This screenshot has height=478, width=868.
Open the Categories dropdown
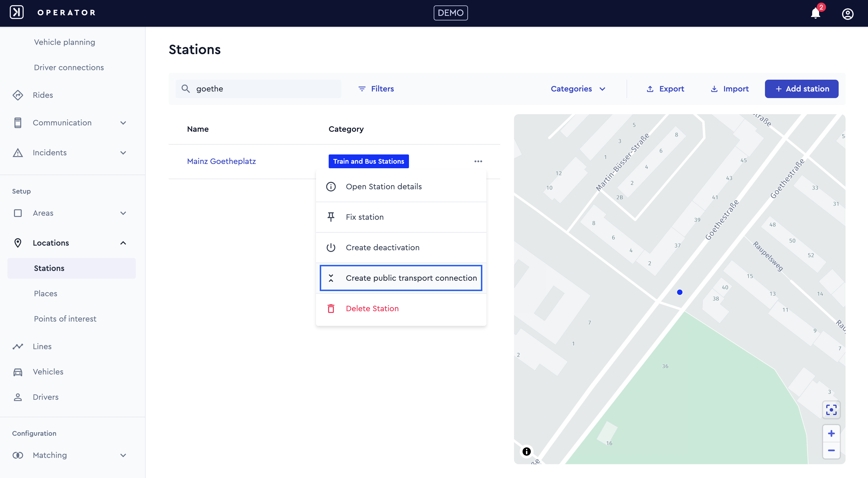(x=578, y=89)
